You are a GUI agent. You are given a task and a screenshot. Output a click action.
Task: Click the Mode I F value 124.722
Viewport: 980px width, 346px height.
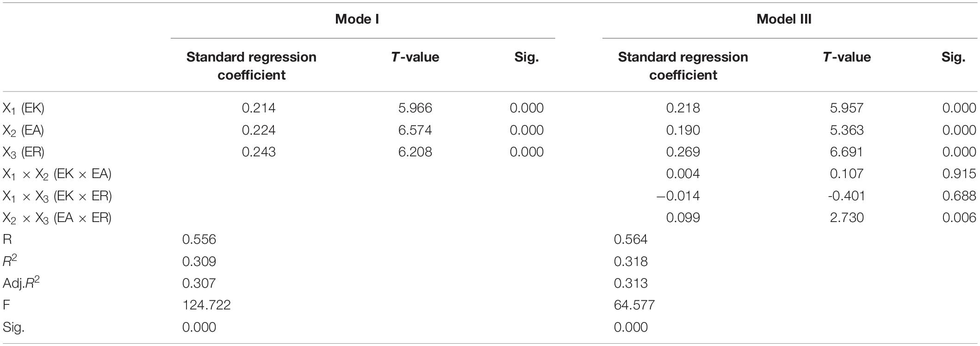206,305
